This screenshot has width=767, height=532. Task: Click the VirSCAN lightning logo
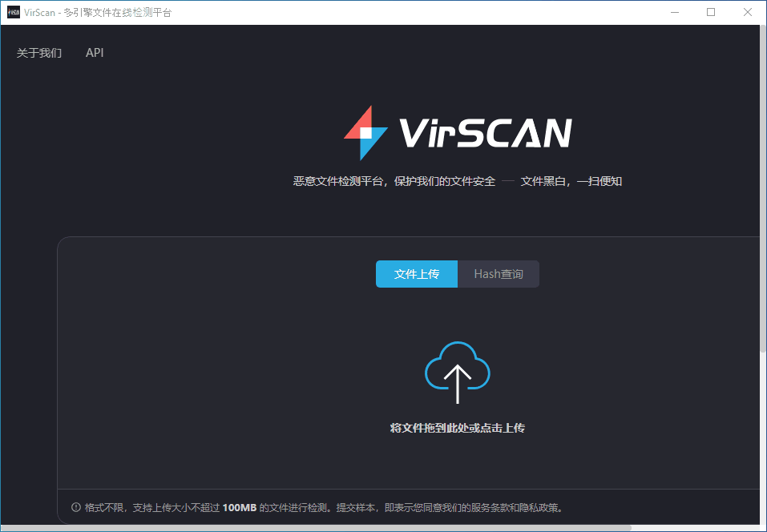point(366,133)
